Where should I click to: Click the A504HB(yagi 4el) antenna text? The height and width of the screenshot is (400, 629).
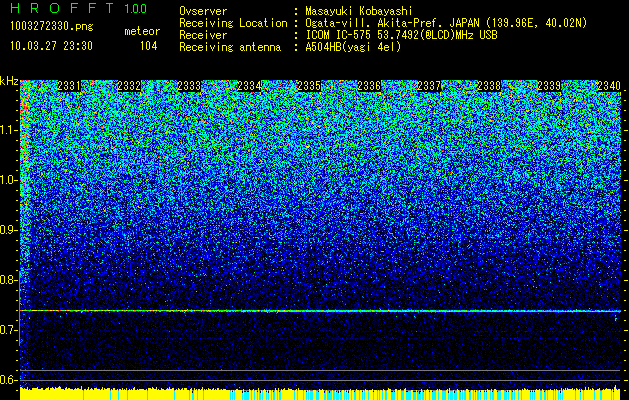[353, 47]
